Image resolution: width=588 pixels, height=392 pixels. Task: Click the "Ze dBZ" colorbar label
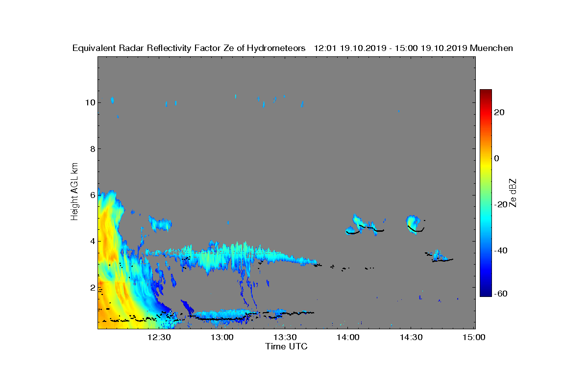pos(513,193)
